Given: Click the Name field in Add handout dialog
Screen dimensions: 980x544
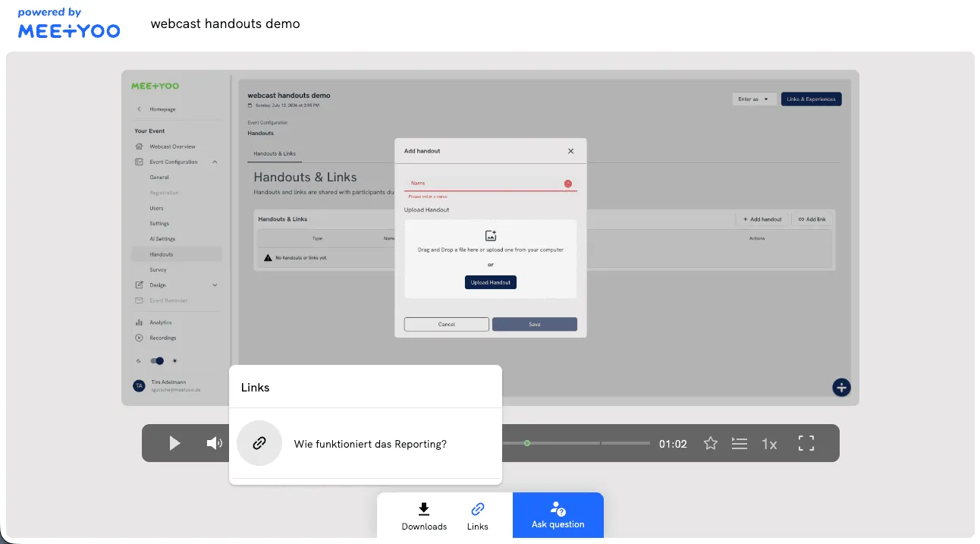Looking at the screenshot, I should [491, 184].
